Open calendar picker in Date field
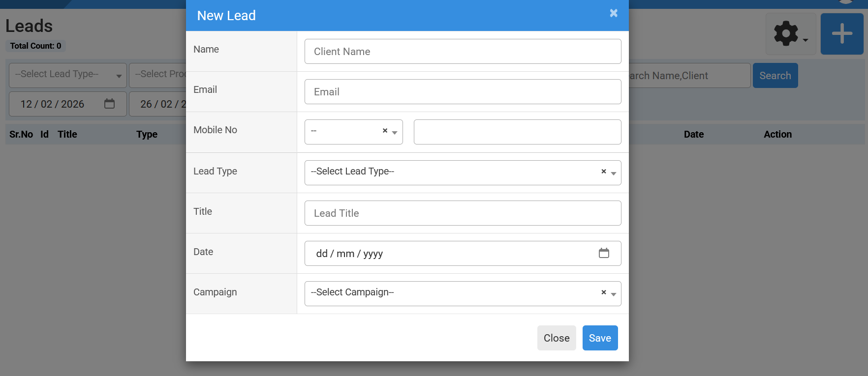The width and height of the screenshot is (868, 376). tap(604, 253)
